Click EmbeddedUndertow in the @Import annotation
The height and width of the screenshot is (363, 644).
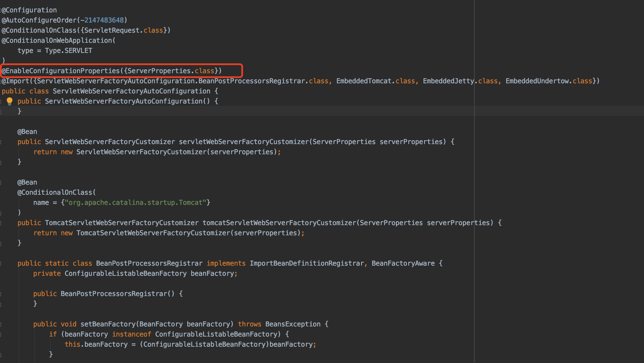tap(537, 81)
